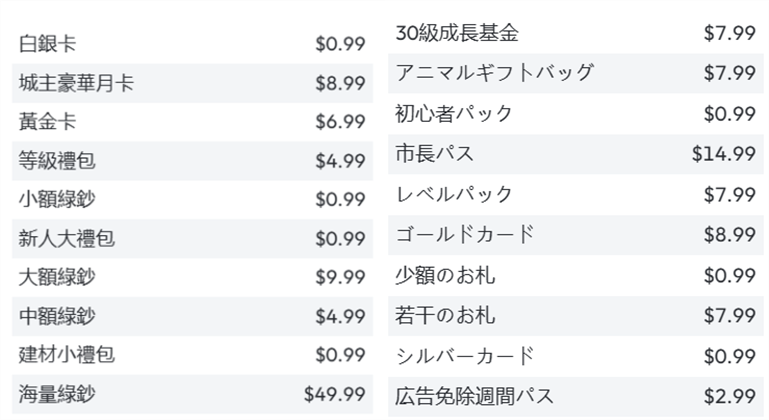Select the 小額緑鈔 entry

click(x=57, y=200)
